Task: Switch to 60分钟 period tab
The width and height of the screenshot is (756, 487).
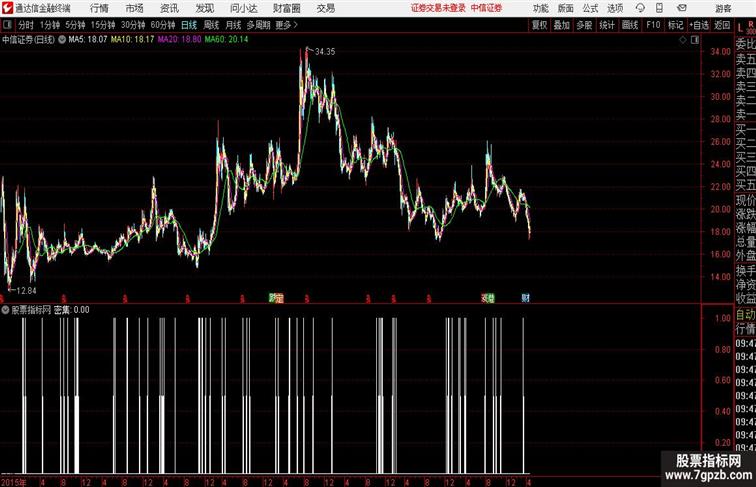Action: click(163, 25)
